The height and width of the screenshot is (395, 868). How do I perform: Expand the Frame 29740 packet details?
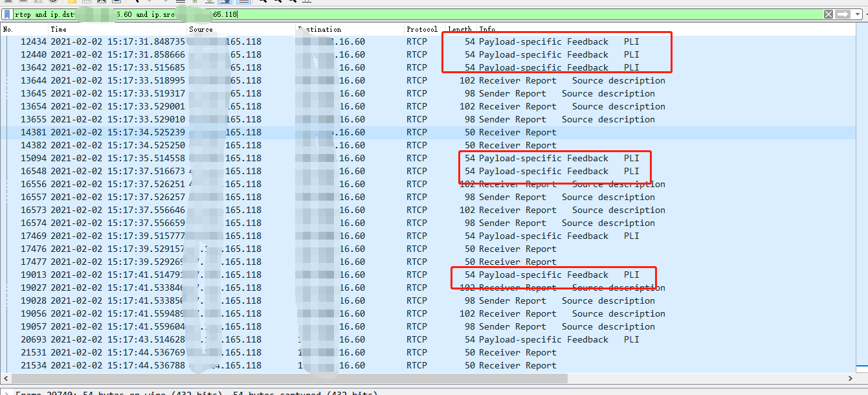(x=5, y=392)
